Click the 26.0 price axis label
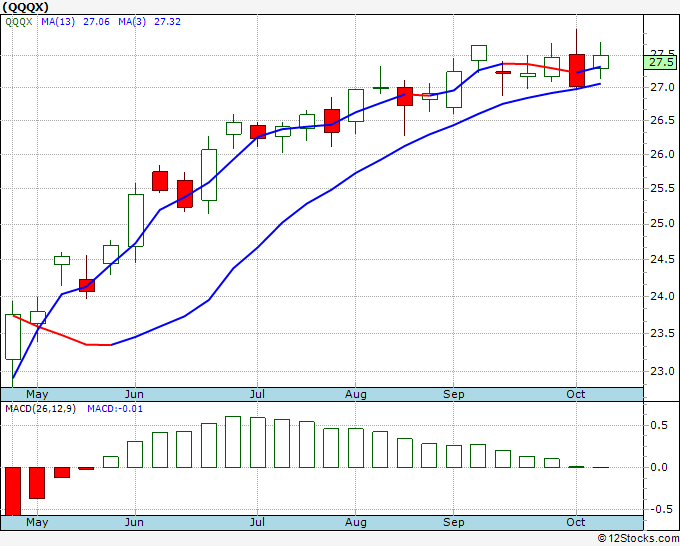 [x=662, y=154]
